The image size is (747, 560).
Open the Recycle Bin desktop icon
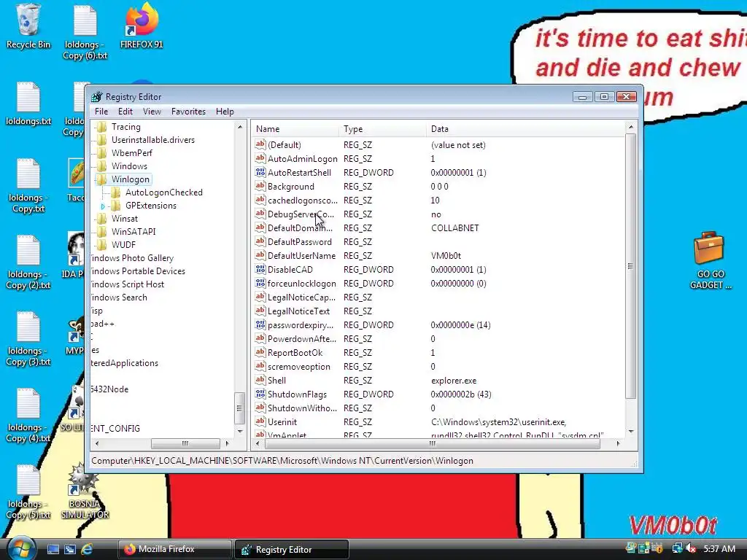point(28,26)
